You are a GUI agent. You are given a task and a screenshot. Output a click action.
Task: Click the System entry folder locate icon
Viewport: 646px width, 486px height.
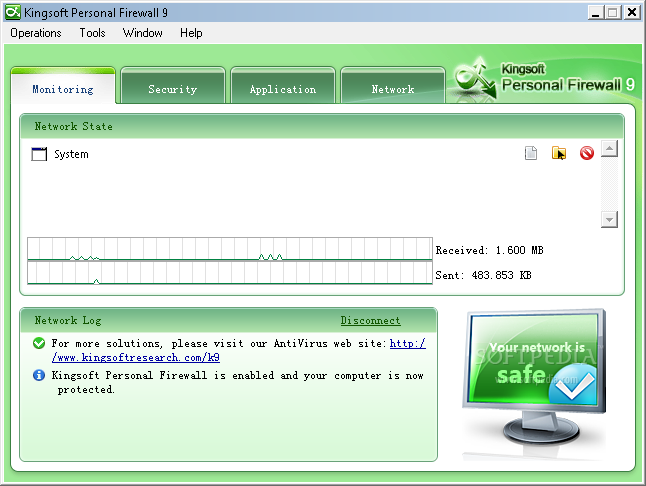click(x=559, y=153)
